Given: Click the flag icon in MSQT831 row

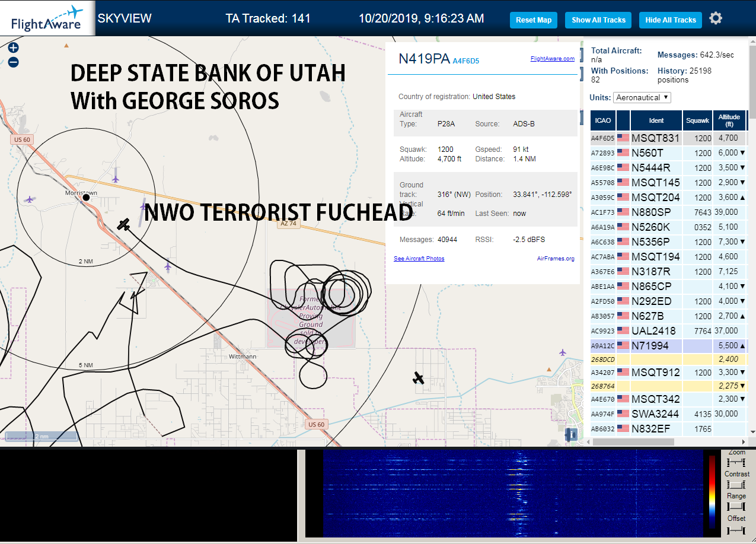Looking at the screenshot, I should point(623,138).
